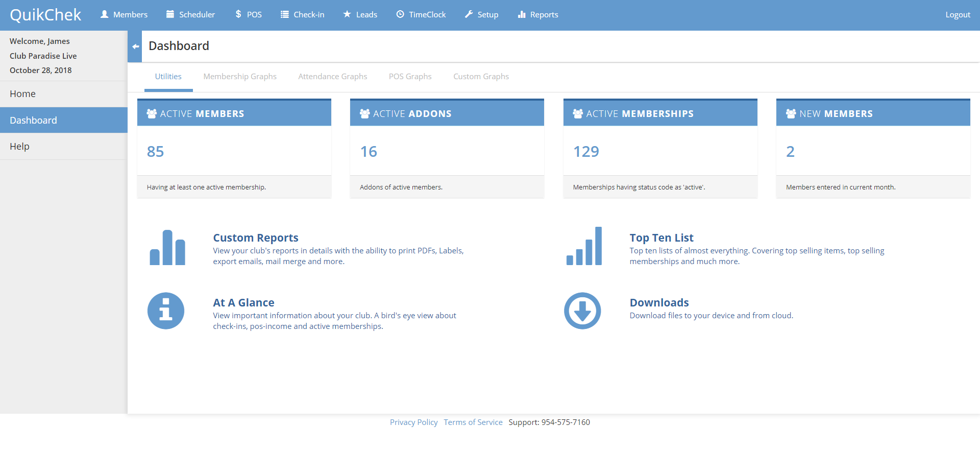Click the Active Members people icon
This screenshot has width=980, height=450.
pos(152,113)
